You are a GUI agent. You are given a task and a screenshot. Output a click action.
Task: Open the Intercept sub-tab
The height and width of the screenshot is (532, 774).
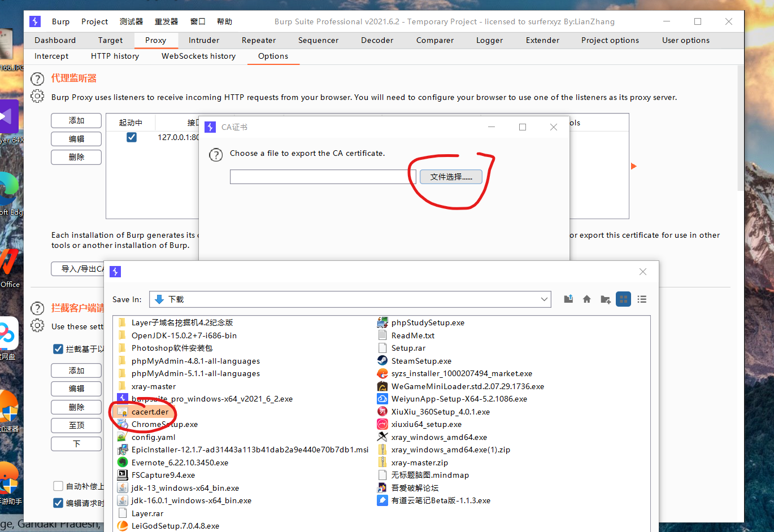coord(51,56)
